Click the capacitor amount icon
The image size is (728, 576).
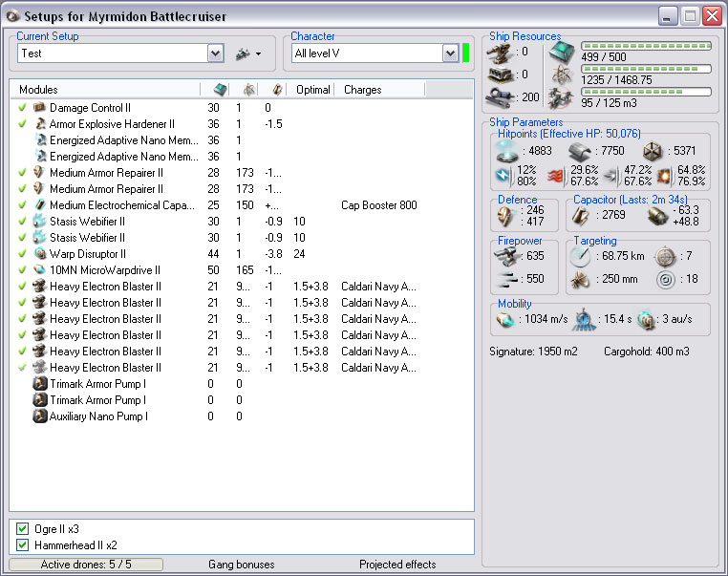(580, 216)
